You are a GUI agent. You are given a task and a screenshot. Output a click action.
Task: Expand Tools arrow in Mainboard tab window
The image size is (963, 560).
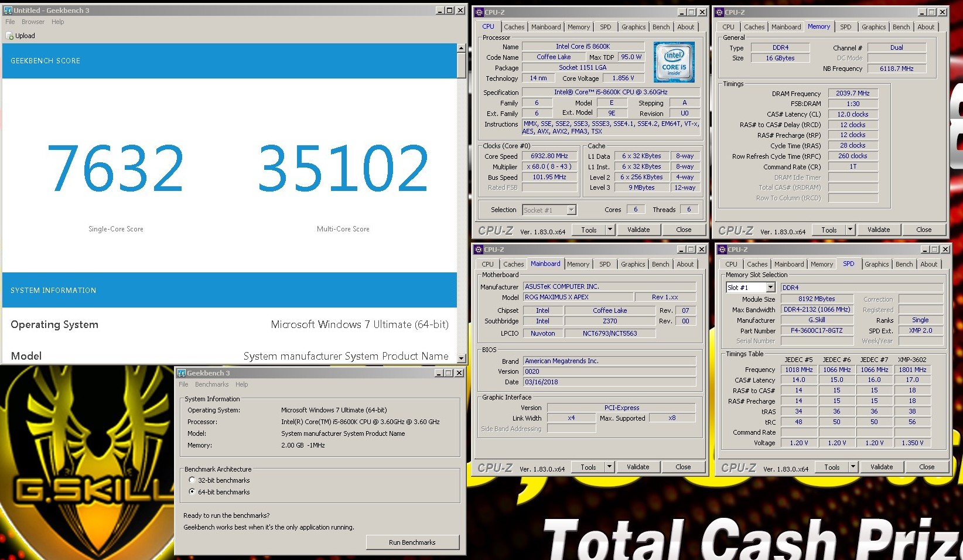(x=610, y=467)
